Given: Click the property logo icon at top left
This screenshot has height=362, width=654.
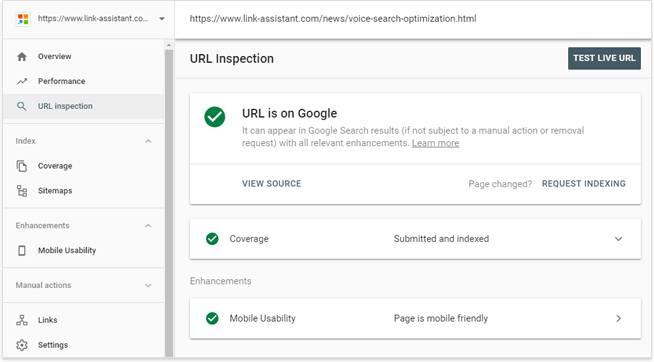Looking at the screenshot, I should 23,19.
